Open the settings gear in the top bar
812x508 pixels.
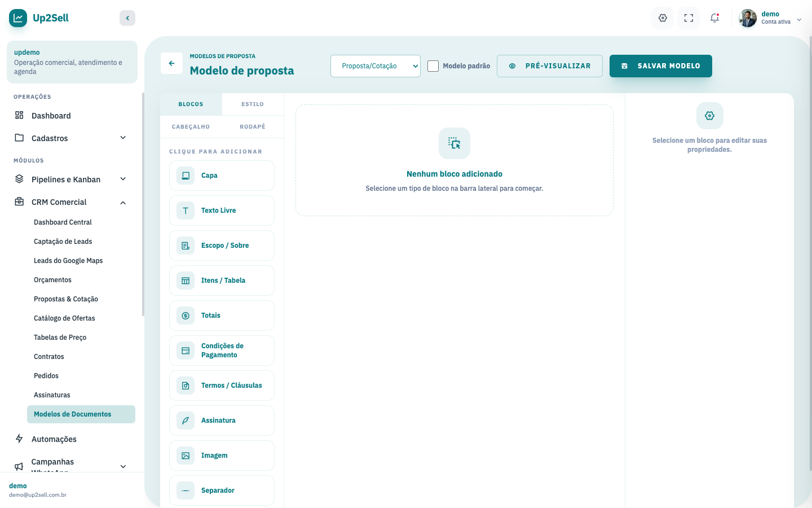tap(663, 18)
